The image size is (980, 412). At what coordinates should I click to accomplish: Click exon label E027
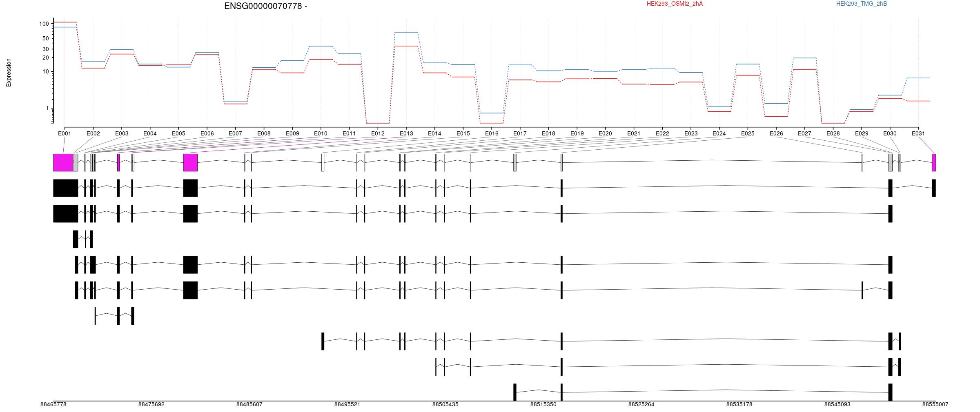click(x=804, y=133)
